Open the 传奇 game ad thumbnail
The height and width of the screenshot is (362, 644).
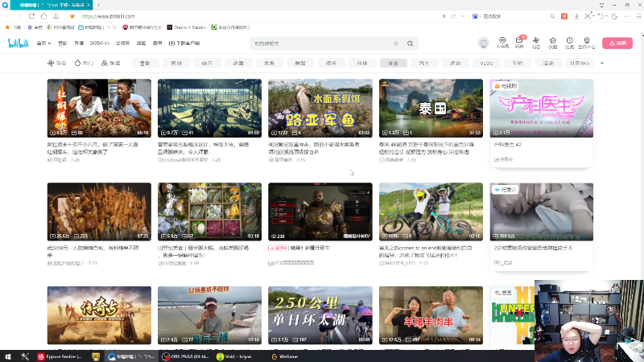pos(99,315)
